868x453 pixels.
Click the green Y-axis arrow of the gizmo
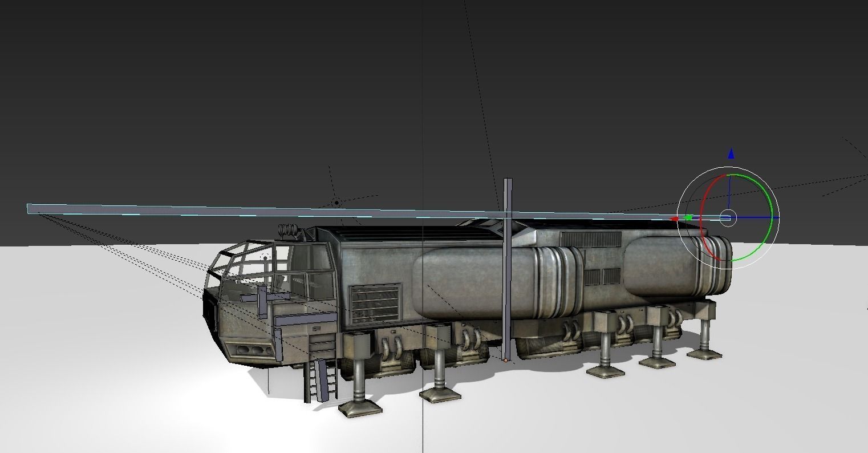(x=689, y=217)
